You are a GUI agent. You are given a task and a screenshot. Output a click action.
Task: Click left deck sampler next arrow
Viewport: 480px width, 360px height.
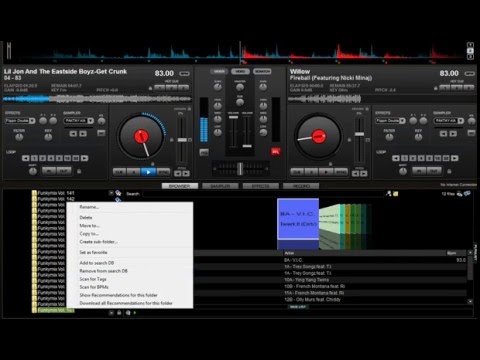[x=83, y=134]
